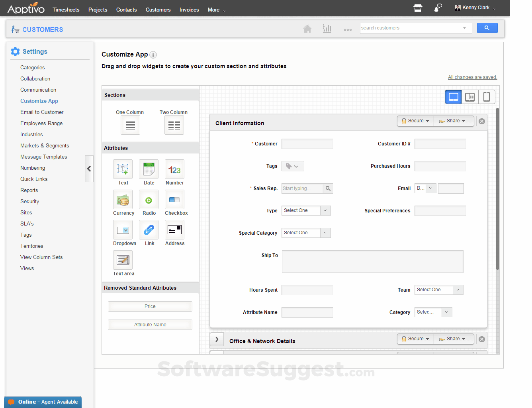The image size is (532, 408).
Task: Click the home icon in Customers header
Action: coord(307,29)
